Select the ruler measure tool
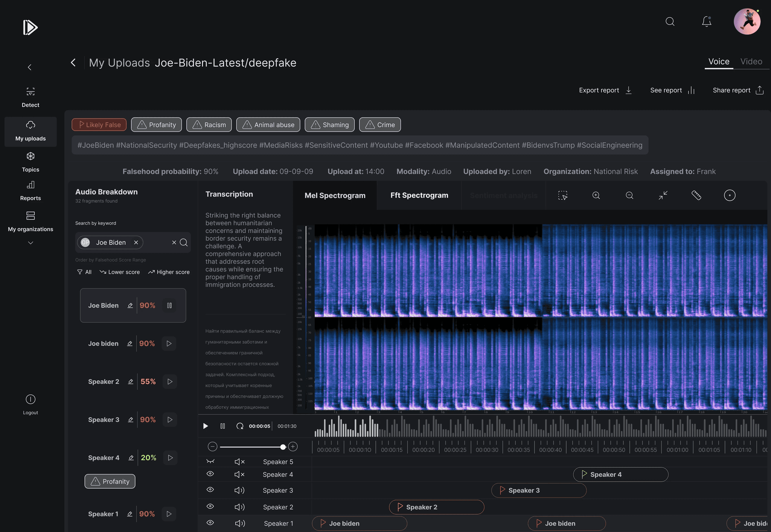 coord(696,195)
